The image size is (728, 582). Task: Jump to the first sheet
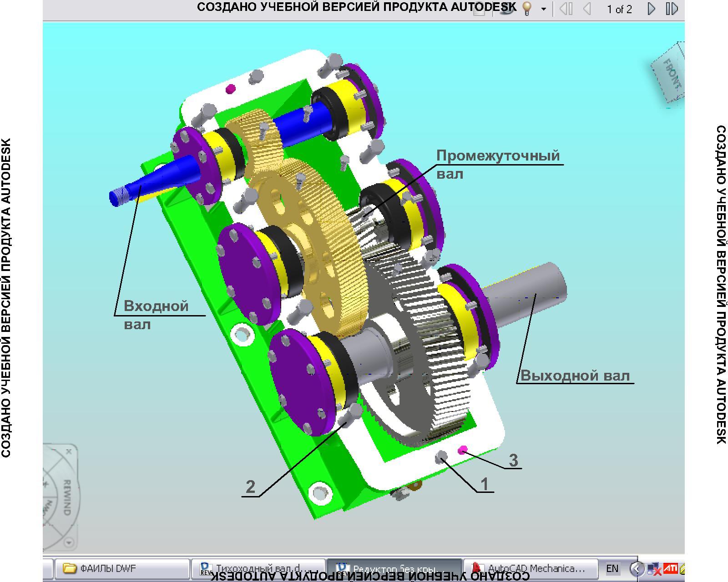click(566, 9)
